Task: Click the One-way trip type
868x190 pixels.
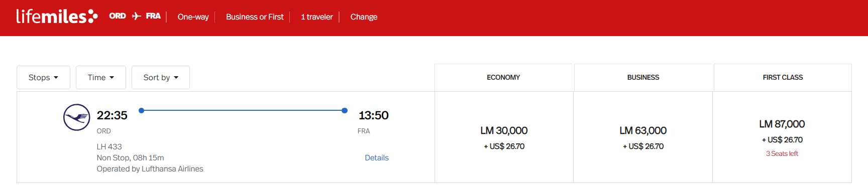Action: pyautogui.click(x=193, y=17)
